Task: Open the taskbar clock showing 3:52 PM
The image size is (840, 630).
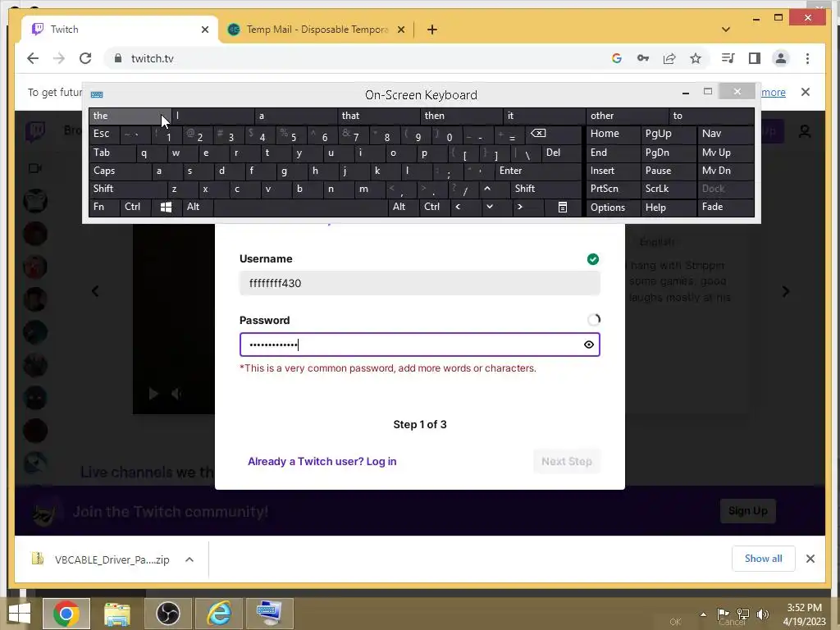Action: tap(804, 614)
